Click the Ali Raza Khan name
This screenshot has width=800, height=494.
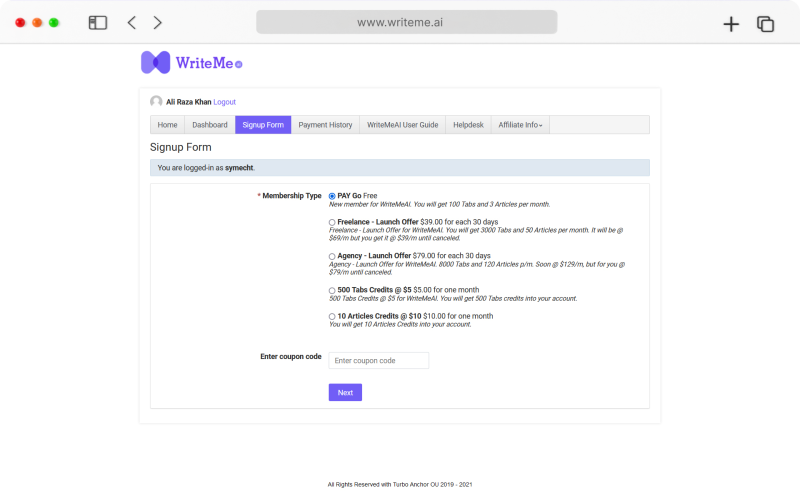click(x=189, y=102)
